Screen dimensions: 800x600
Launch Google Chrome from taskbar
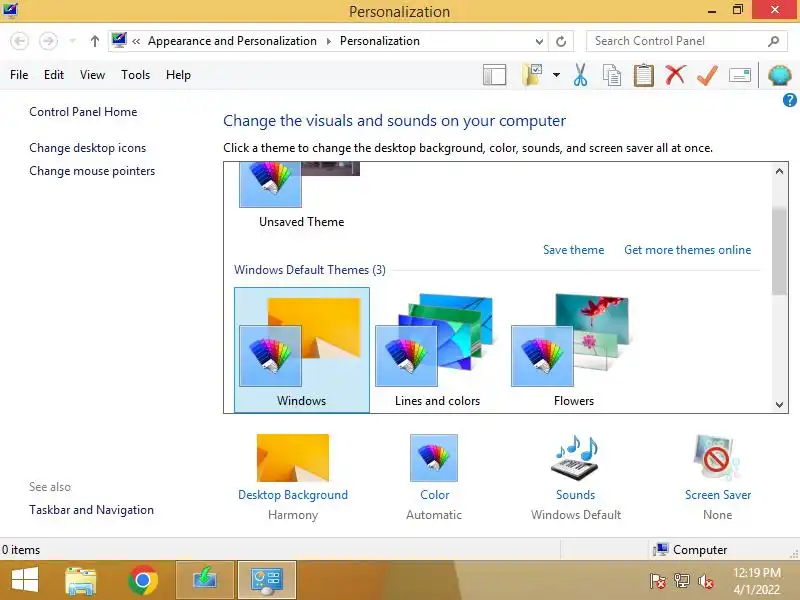pos(143,580)
